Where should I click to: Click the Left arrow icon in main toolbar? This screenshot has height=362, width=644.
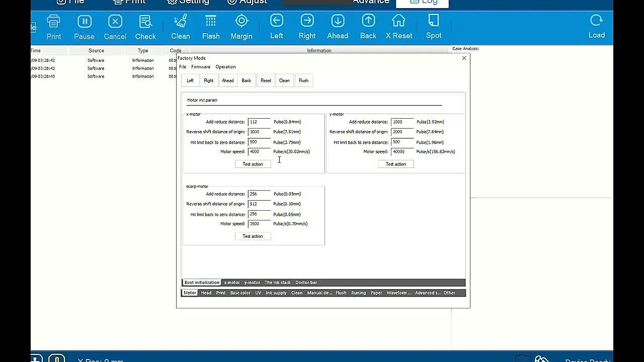tap(277, 21)
